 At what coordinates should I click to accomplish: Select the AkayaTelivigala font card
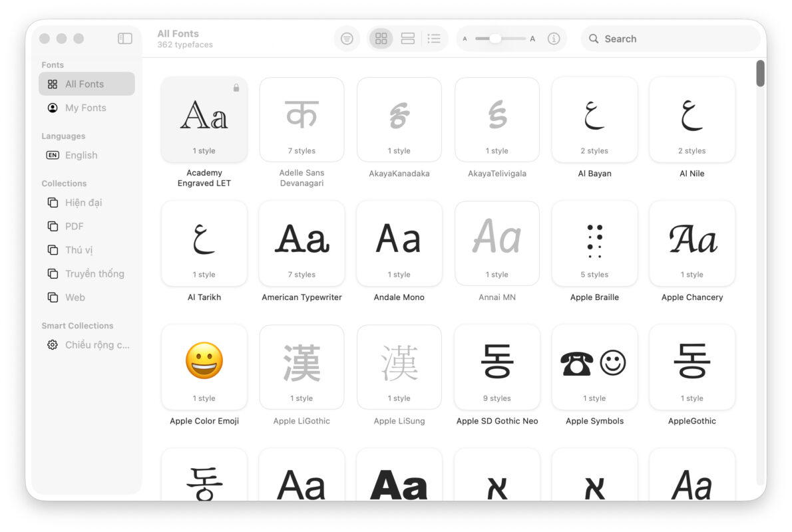click(x=497, y=120)
